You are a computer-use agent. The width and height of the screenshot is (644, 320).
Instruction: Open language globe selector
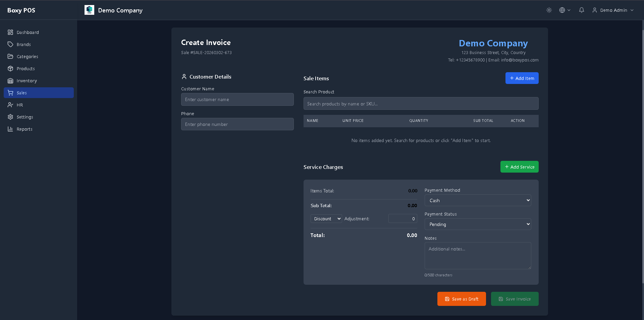[565, 10]
